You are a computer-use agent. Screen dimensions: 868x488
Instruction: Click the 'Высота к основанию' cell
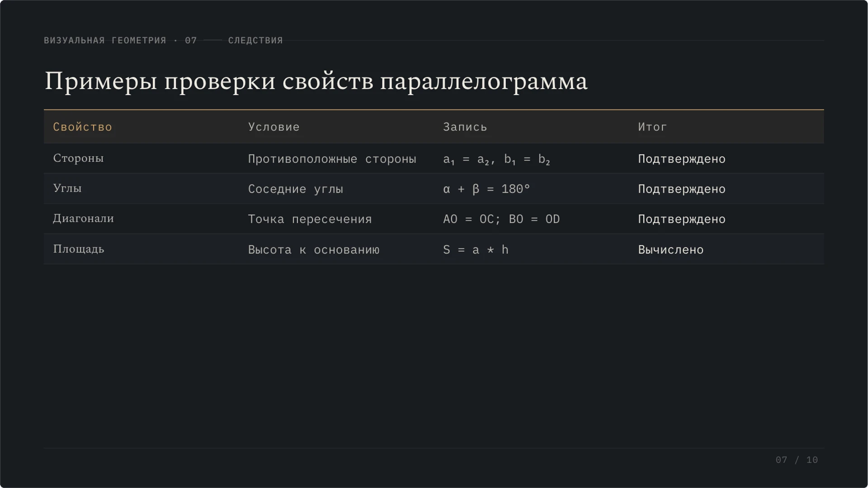pos(314,249)
